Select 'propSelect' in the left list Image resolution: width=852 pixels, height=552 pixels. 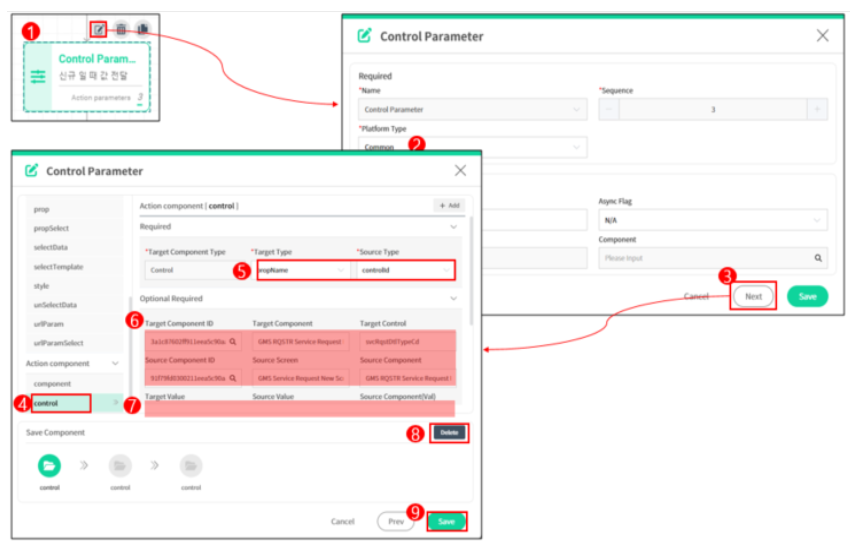(x=74, y=228)
